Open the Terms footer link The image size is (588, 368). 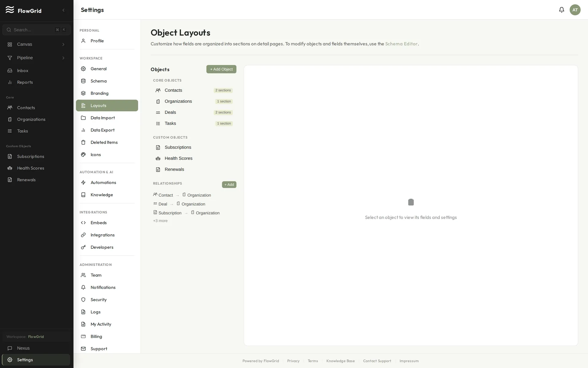313,361
